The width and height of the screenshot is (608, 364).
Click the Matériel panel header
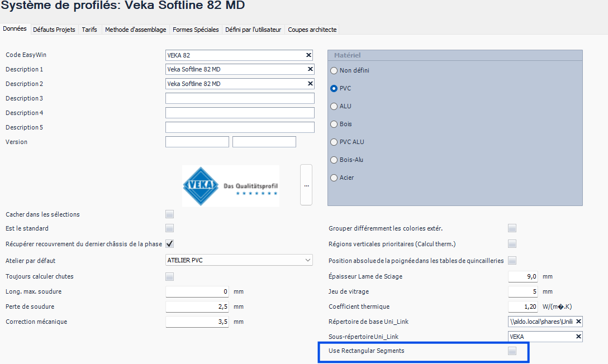click(455, 55)
